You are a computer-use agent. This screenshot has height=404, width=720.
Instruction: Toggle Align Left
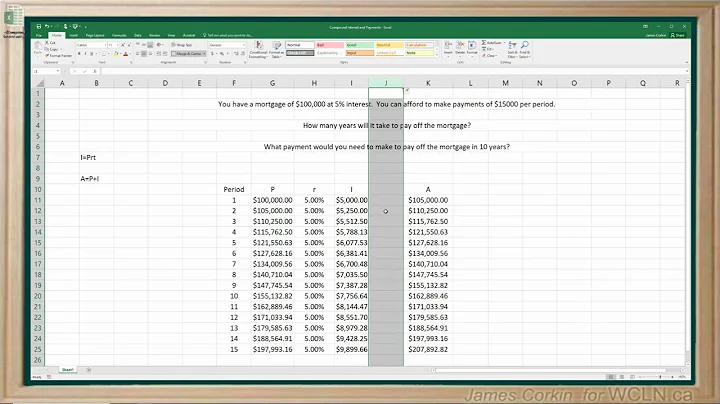pos(138,54)
